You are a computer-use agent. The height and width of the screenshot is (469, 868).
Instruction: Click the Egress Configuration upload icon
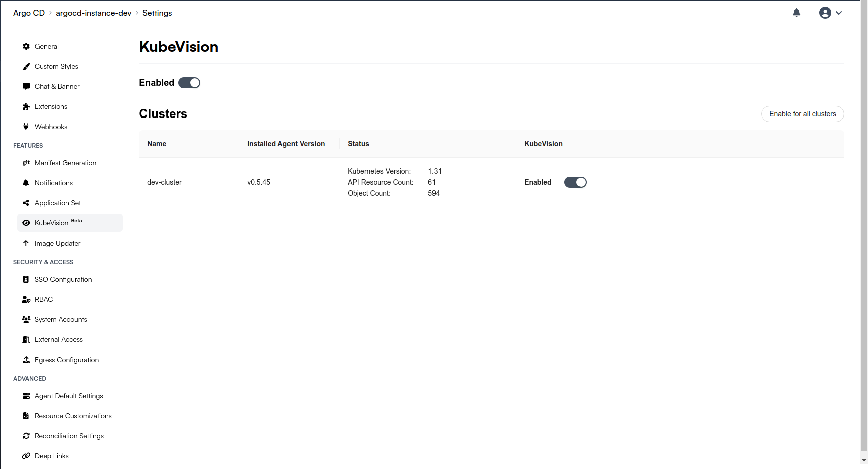coord(26,360)
